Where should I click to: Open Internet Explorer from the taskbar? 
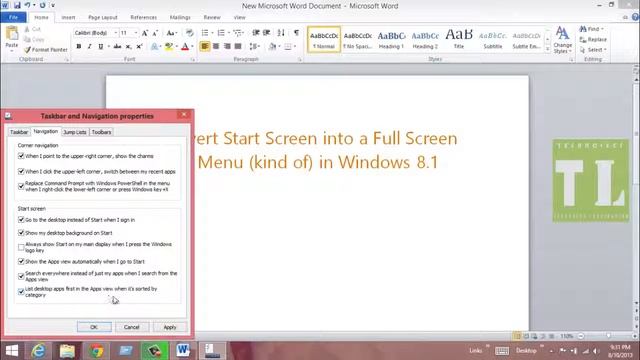(x=39, y=351)
